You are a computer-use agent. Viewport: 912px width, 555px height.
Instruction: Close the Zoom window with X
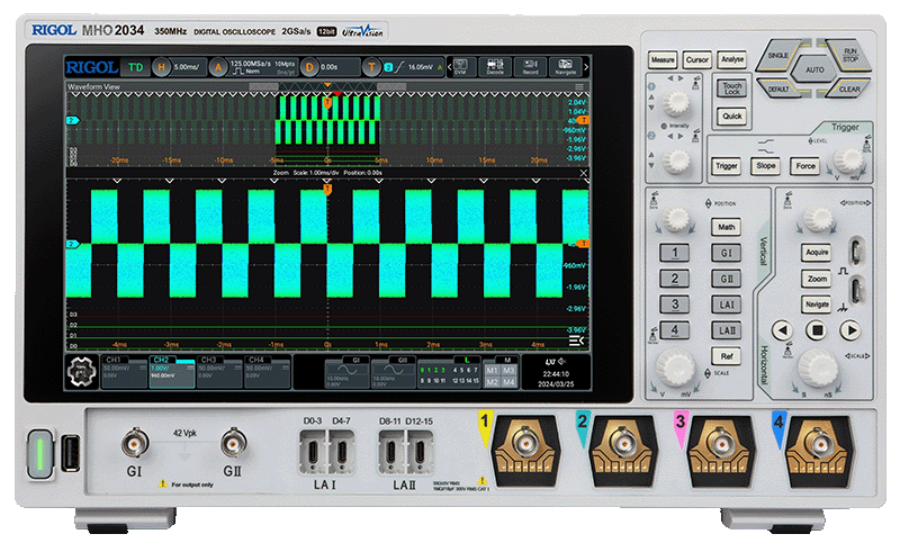click(585, 173)
